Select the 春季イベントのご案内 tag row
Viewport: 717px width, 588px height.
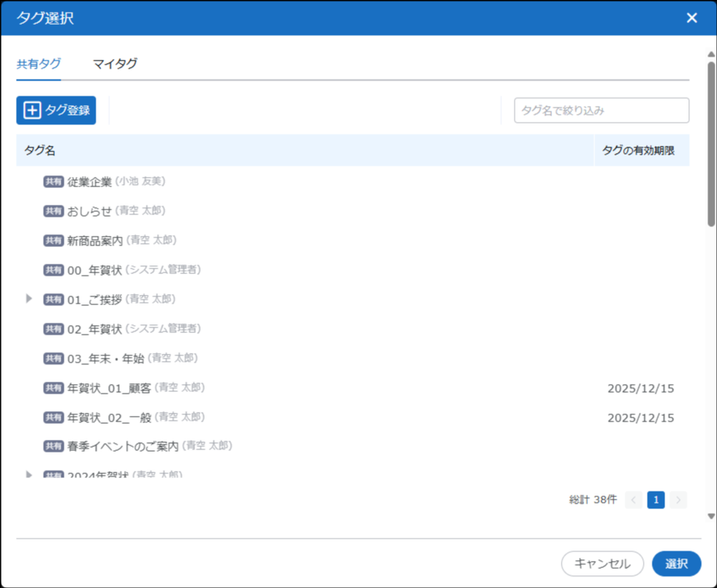pyautogui.click(x=123, y=446)
